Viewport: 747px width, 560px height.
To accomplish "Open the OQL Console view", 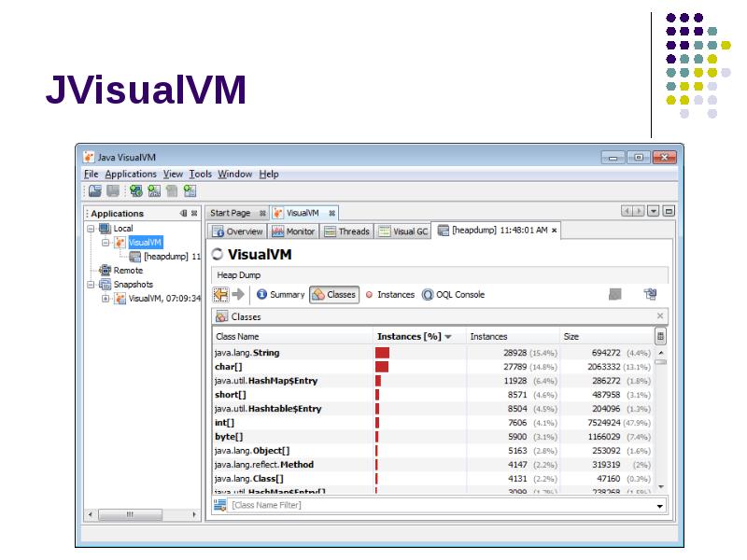I will pyautogui.click(x=454, y=295).
